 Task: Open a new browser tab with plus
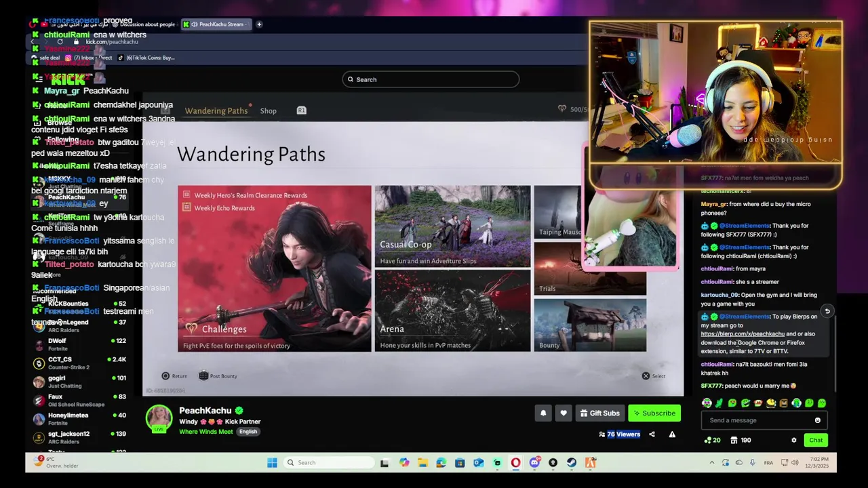(259, 24)
